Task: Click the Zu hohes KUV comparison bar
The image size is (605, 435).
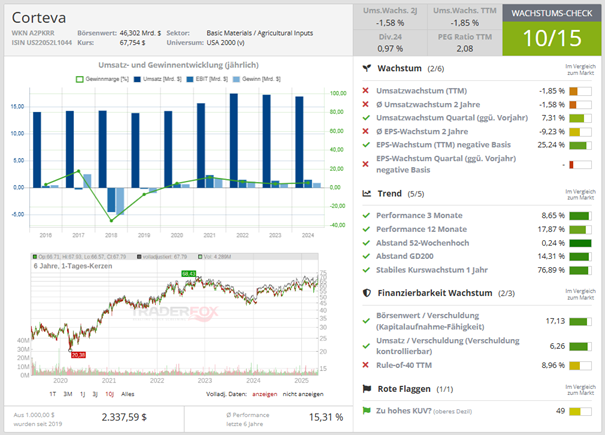Action: 580,411
